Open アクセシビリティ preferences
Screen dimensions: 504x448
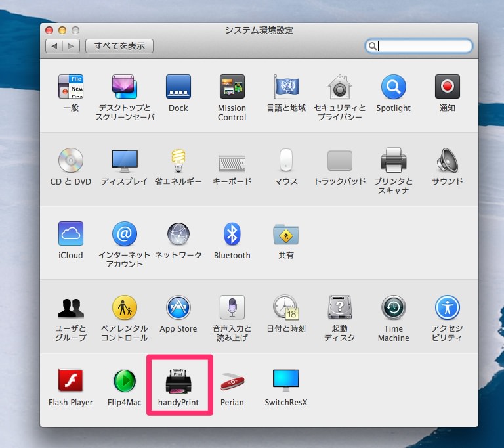click(x=447, y=307)
